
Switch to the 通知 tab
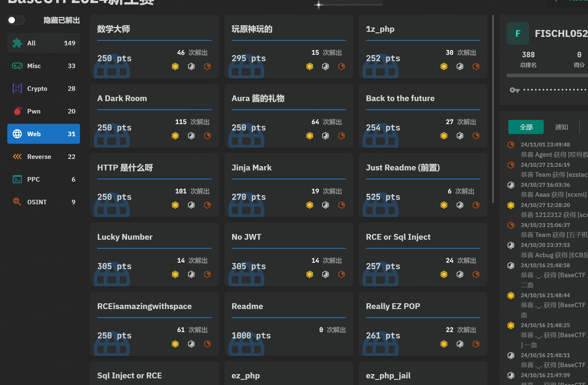pyautogui.click(x=561, y=127)
